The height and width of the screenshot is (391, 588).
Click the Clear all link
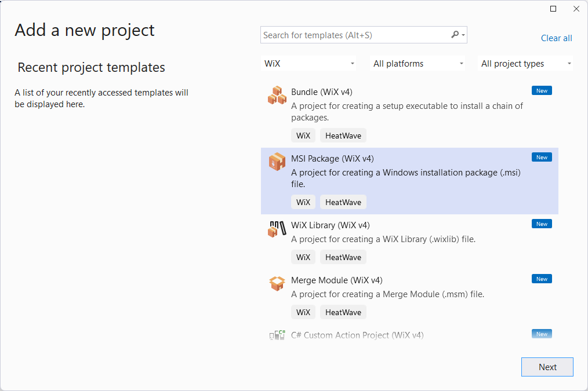[556, 38]
